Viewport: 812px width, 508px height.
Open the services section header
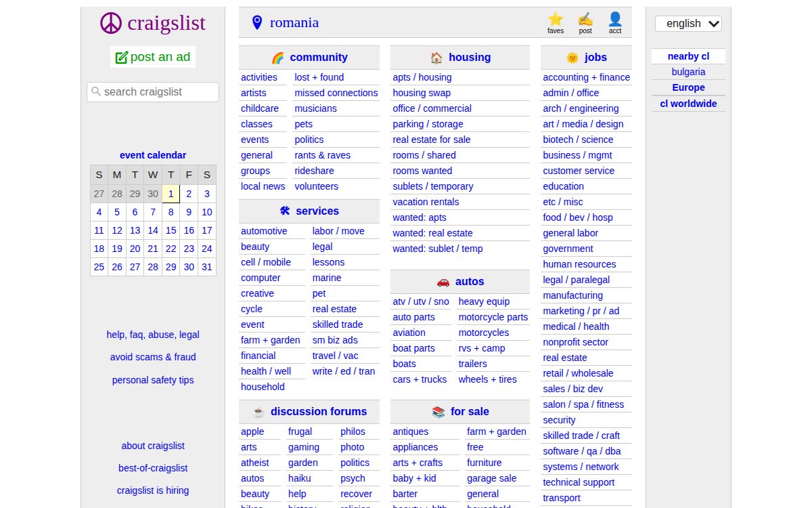pos(317,211)
